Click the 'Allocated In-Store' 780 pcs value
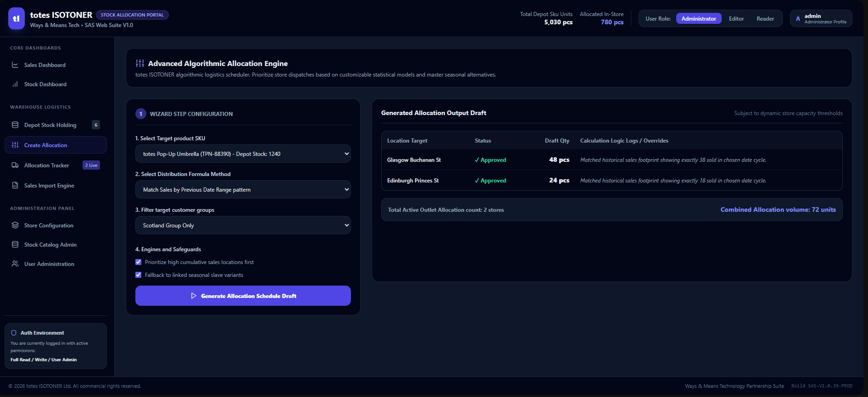Screen dimensions: 868x397 pos(612,22)
